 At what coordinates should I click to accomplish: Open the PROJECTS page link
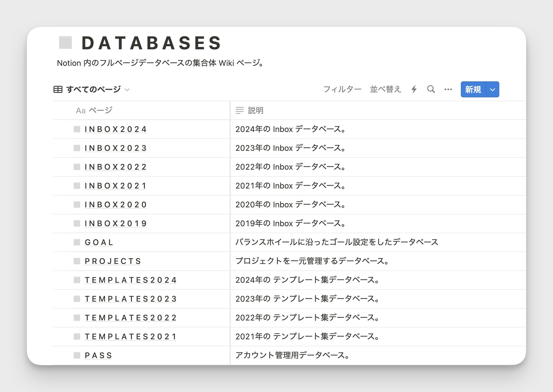coord(113,261)
